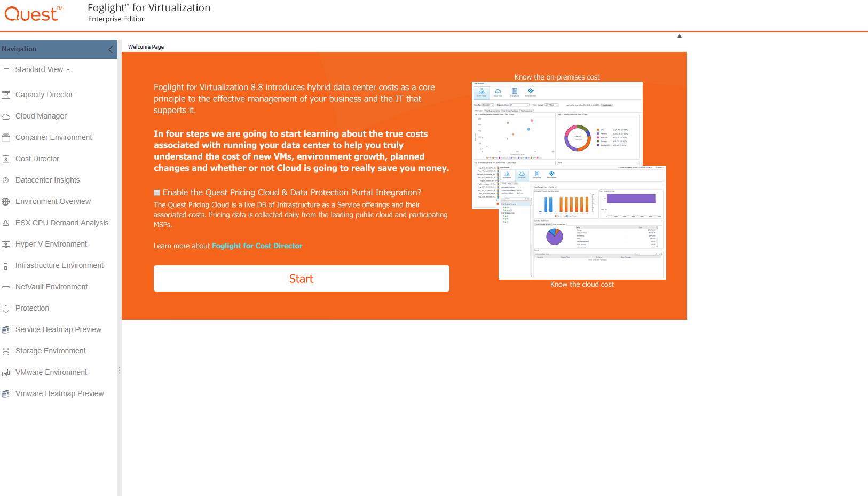Click the cloud cost screenshot thumbnail

tap(582, 223)
